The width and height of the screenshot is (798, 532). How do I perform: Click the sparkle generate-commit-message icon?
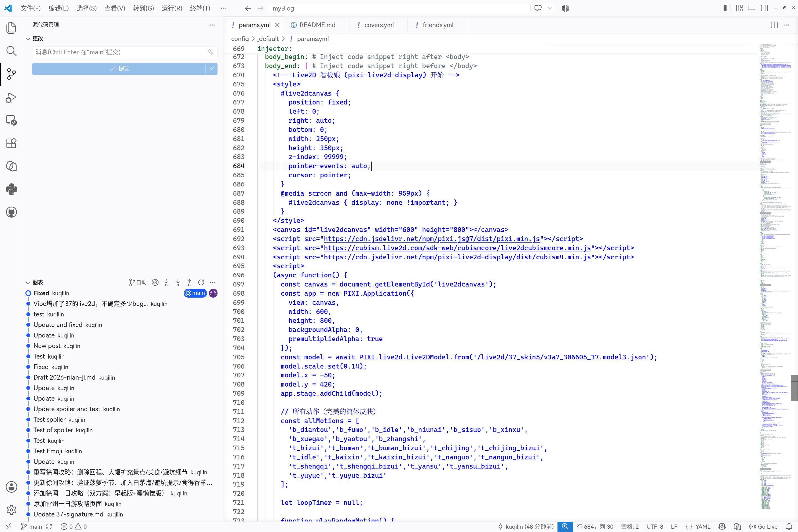[210, 52]
